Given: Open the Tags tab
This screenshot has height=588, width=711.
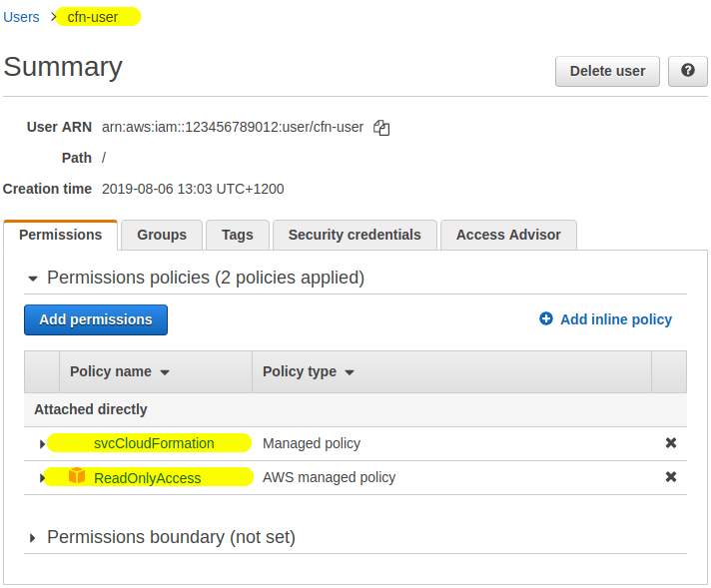Looking at the screenshot, I should click(x=237, y=235).
